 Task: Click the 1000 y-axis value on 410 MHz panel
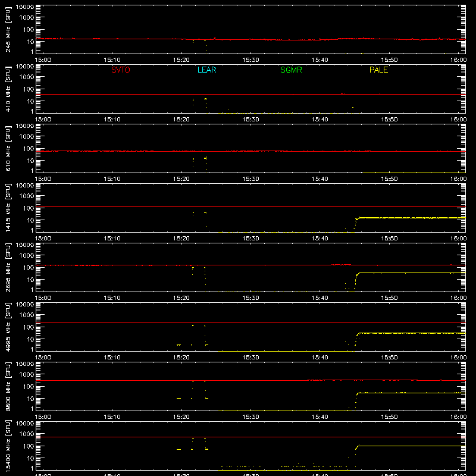[x=27, y=77]
